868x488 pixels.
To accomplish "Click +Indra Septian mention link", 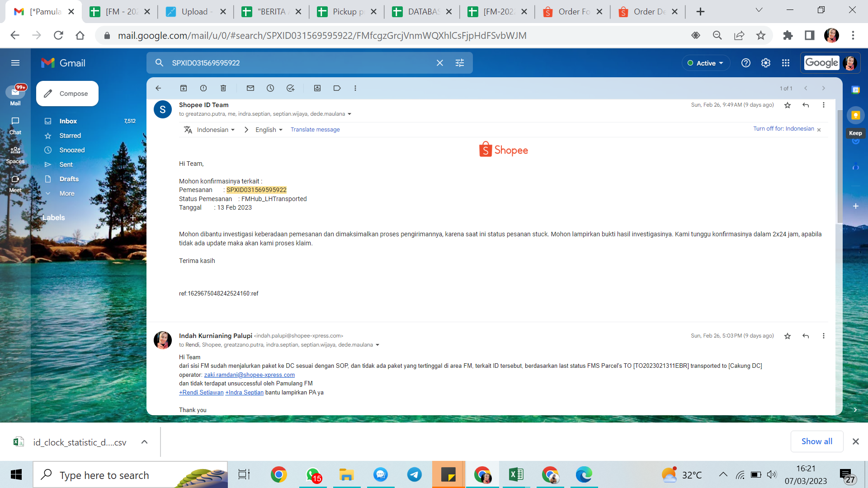I will [244, 392].
